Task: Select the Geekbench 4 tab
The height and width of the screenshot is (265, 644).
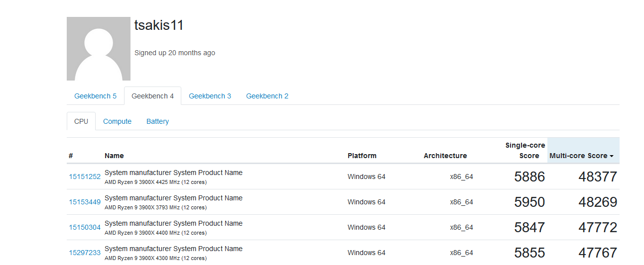Action: point(152,96)
